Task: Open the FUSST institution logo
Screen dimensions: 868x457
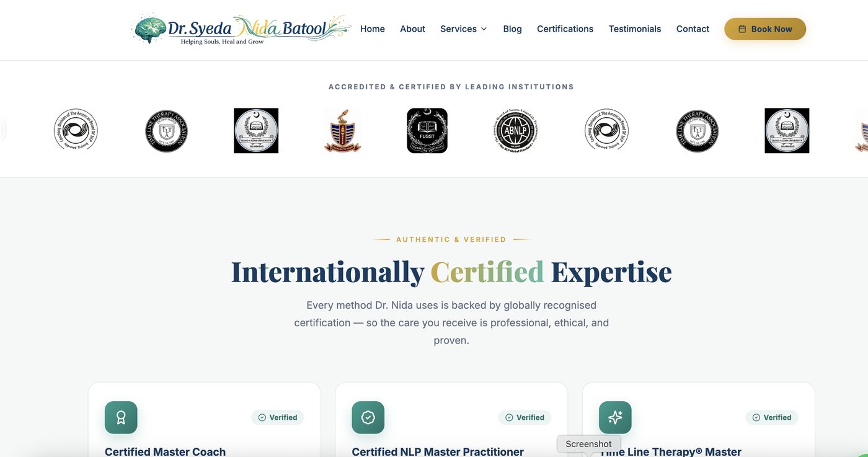Action: (427, 131)
